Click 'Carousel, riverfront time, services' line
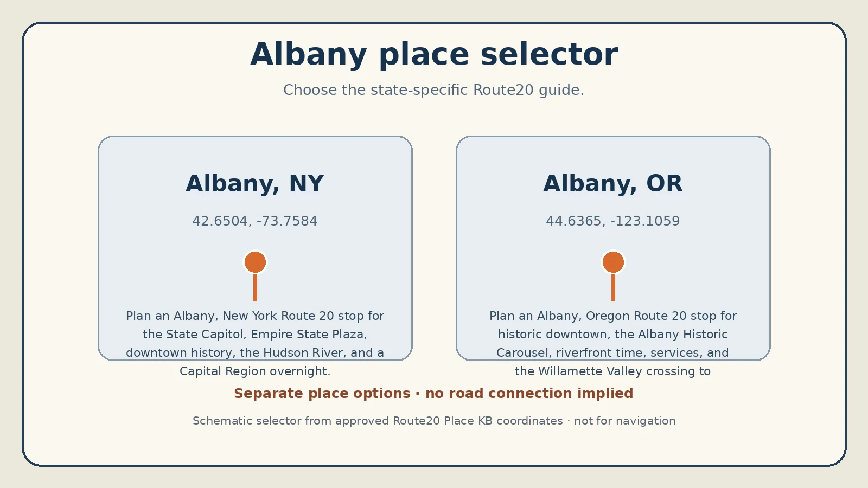 pos(613,353)
